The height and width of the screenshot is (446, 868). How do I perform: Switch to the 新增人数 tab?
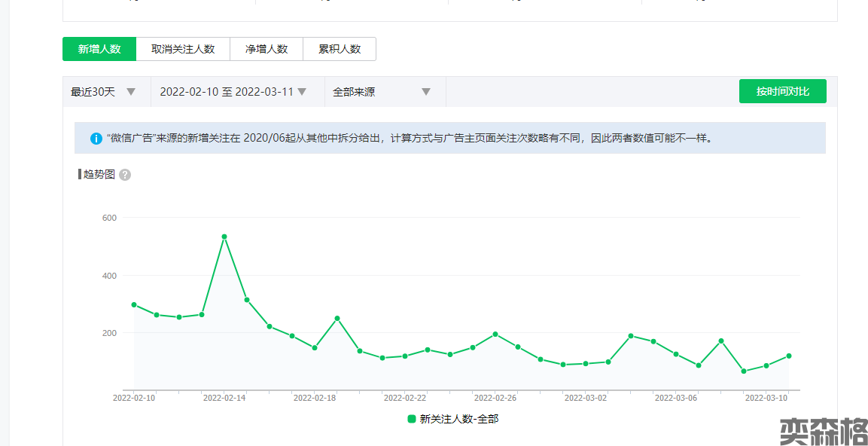click(x=99, y=49)
